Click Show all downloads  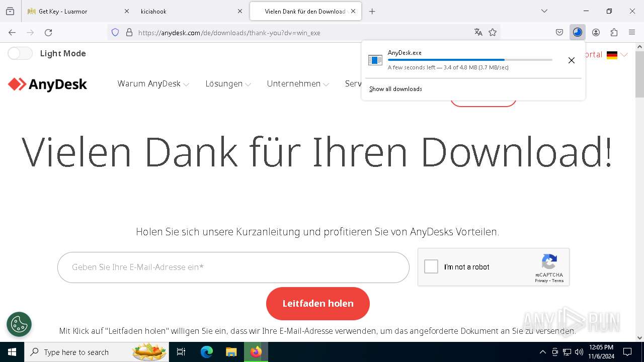395,89
